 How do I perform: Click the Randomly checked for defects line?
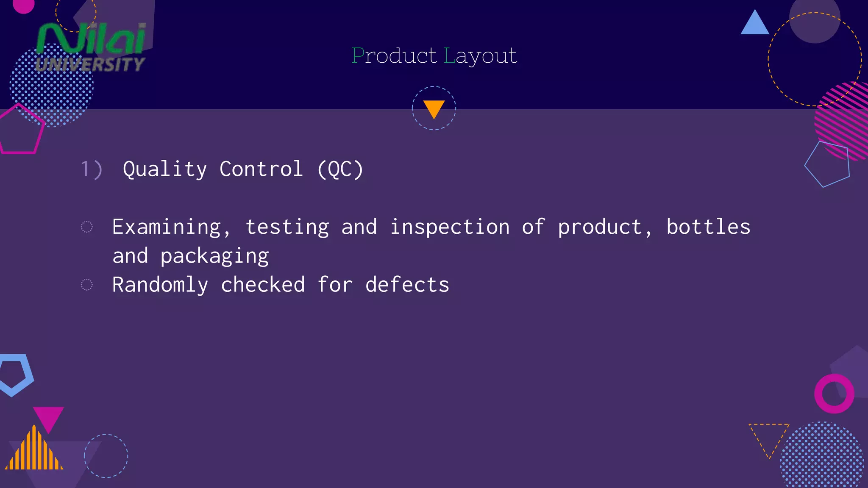tap(280, 284)
